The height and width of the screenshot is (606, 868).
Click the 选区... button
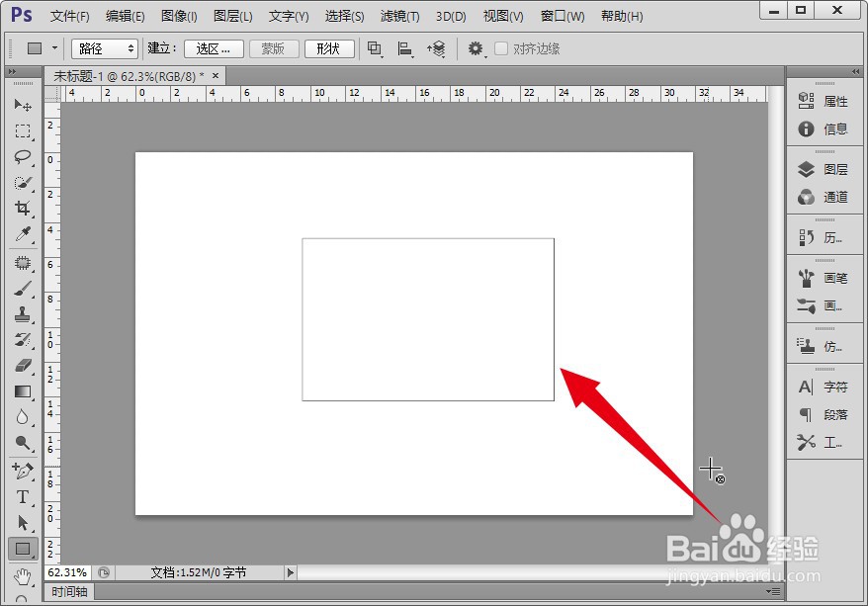214,48
